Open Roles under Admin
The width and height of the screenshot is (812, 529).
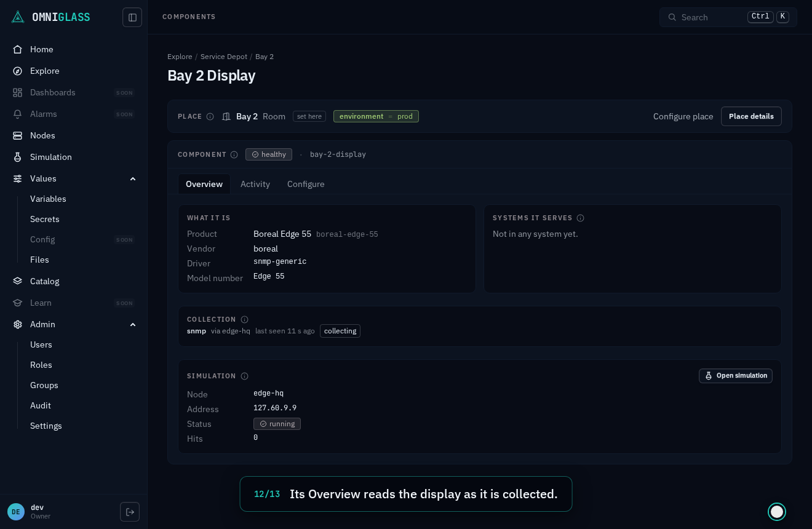point(41,365)
